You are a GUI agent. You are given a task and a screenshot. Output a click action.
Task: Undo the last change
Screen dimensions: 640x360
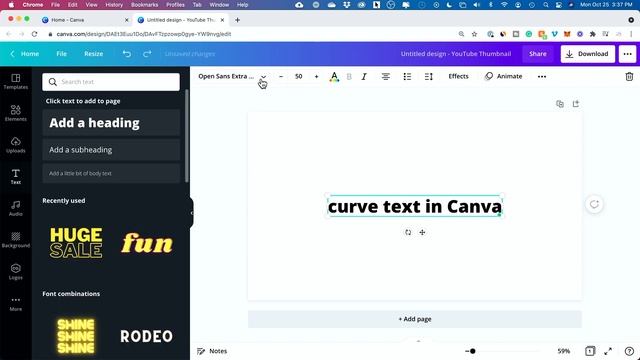[127, 53]
